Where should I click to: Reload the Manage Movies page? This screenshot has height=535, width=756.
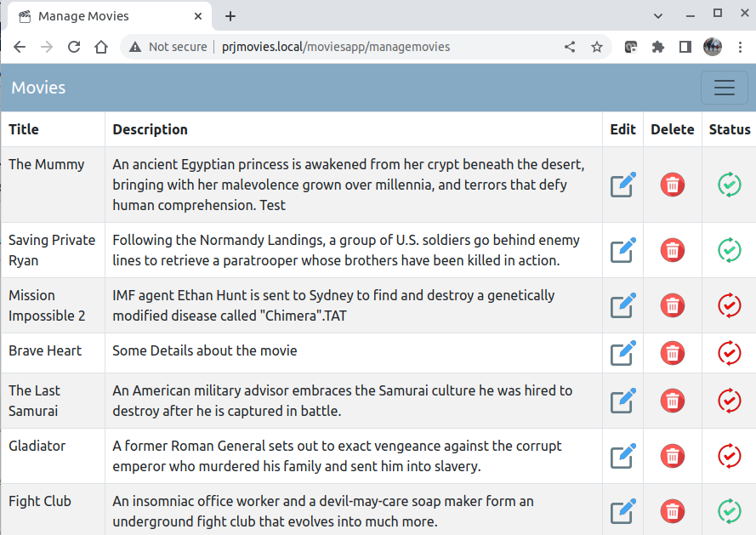[x=74, y=47]
